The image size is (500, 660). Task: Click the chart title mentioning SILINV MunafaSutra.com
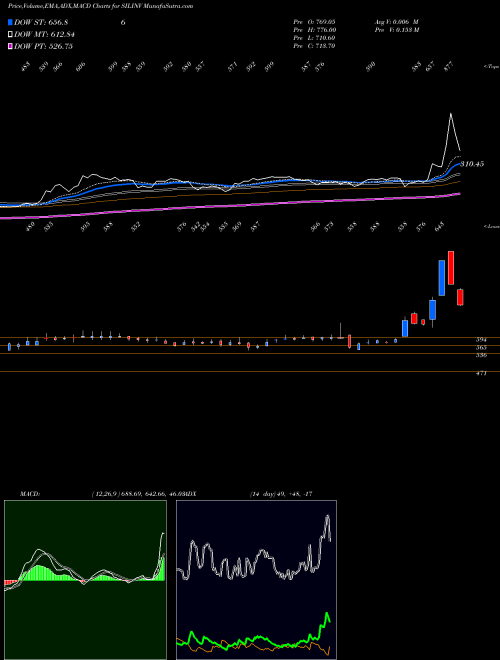pos(101,7)
